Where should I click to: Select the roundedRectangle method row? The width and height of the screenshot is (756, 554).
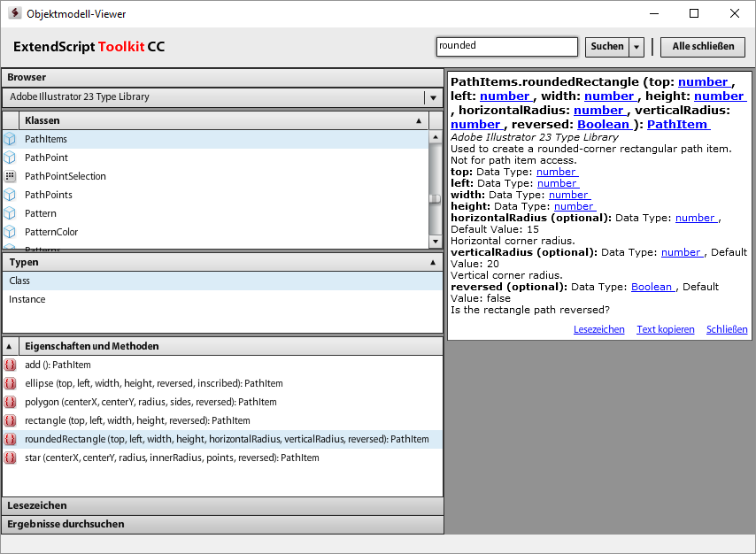point(223,439)
